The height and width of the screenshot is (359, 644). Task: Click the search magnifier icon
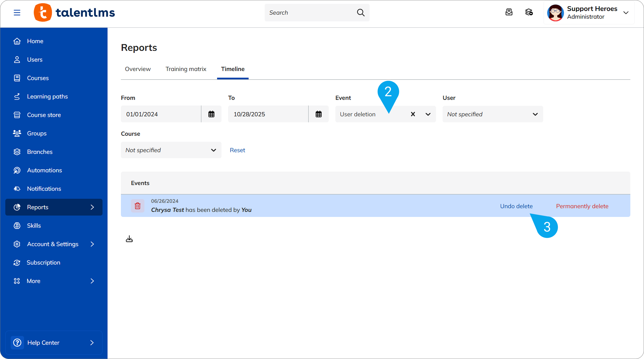(x=361, y=13)
